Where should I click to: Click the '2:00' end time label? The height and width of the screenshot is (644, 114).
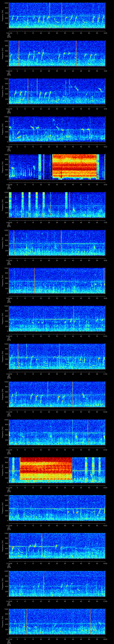(x=105, y=33)
